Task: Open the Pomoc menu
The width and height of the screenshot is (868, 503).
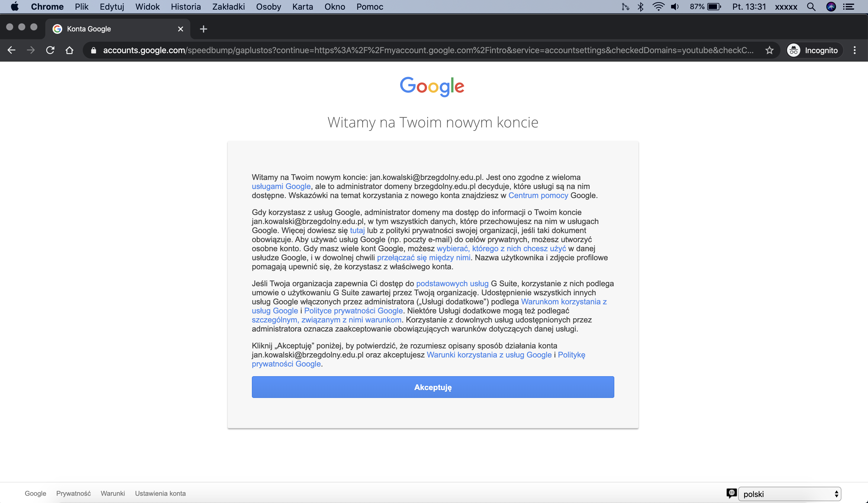Action: (370, 7)
